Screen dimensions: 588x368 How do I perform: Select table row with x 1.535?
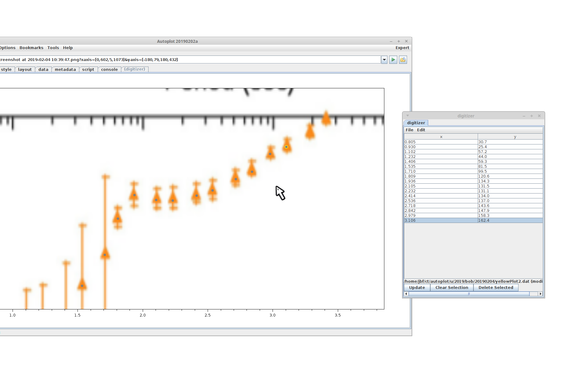point(473,167)
